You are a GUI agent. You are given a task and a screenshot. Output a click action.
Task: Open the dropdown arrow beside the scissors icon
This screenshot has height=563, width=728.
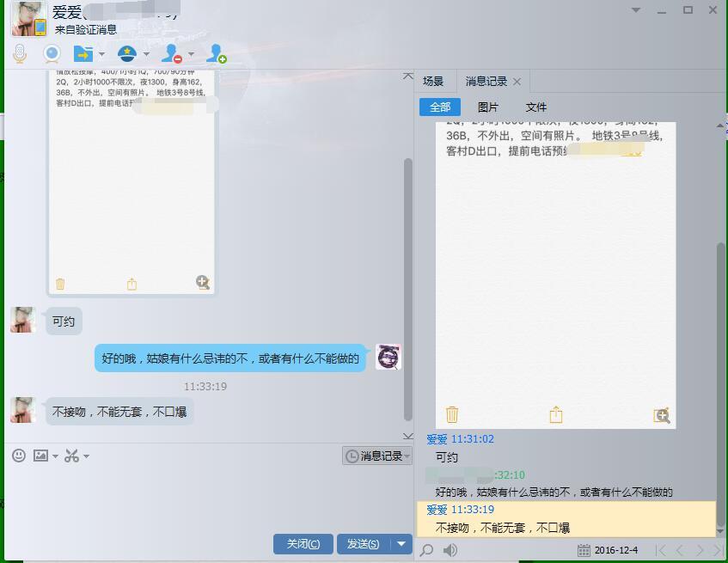[x=86, y=456]
